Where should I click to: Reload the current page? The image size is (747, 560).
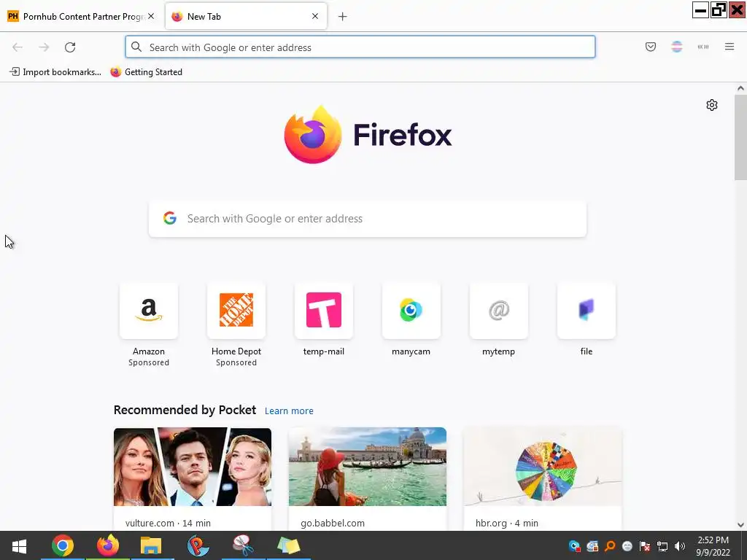70,47
